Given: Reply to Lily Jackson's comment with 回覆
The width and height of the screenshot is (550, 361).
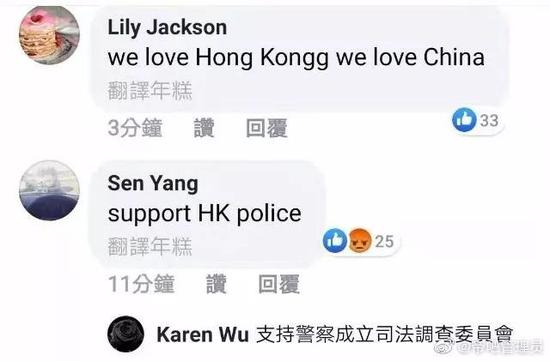Looking at the screenshot, I should (x=267, y=128).
